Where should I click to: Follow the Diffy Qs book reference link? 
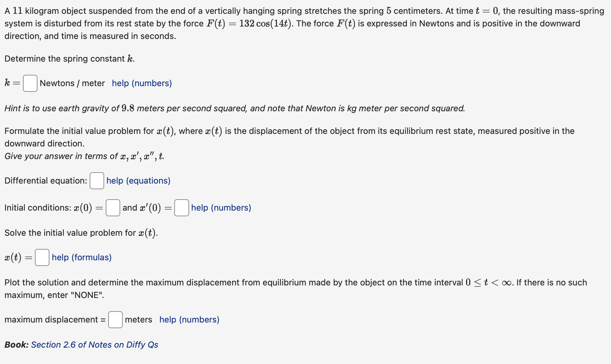[x=94, y=345]
